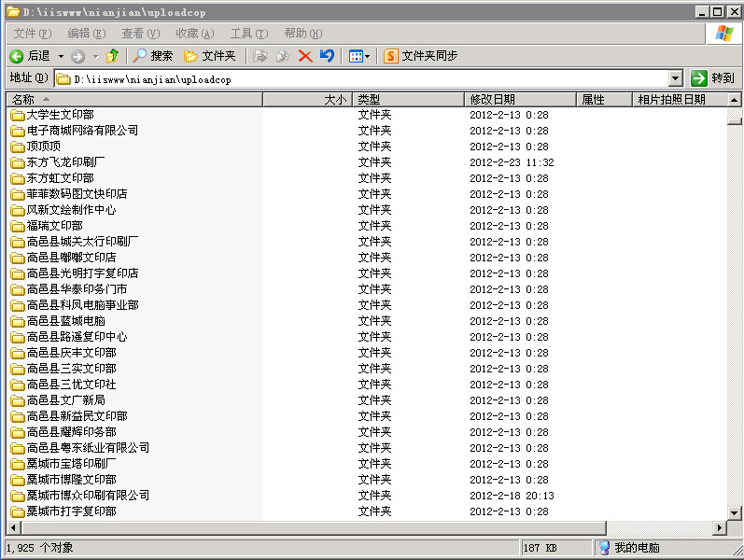Expand the Views dropdown arrow

click(367, 57)
